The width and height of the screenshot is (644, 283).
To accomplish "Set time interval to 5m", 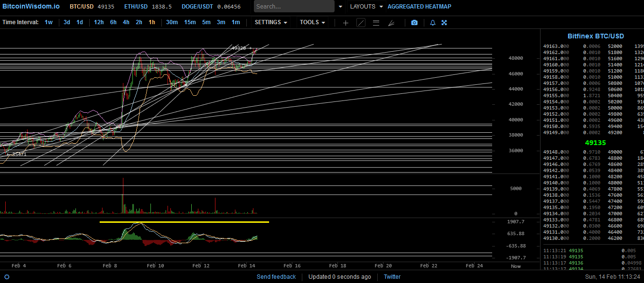I will [x=206, y=22].
